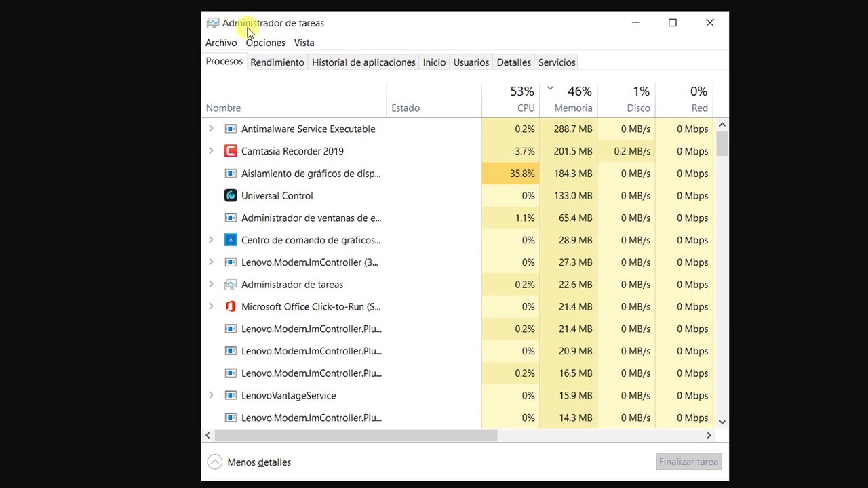Select the LenovoVantageService process icon
The image size is (868, 488).
231,395
